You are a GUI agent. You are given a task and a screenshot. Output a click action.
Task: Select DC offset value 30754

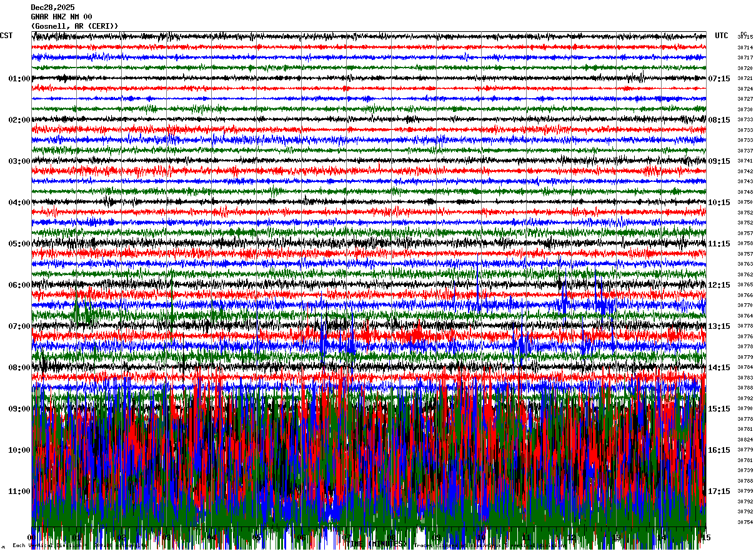(745, 522)
